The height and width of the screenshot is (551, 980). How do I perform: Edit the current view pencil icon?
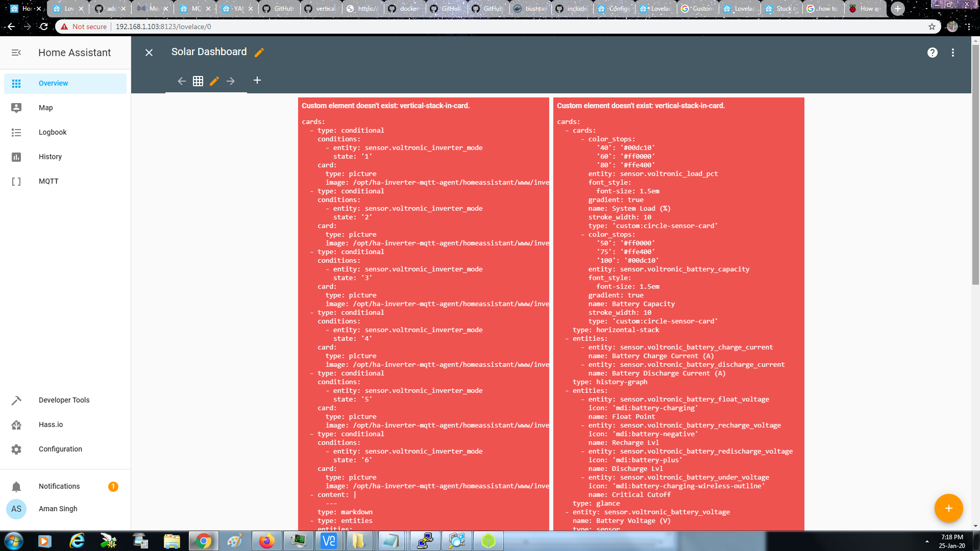tap(214, 81)
